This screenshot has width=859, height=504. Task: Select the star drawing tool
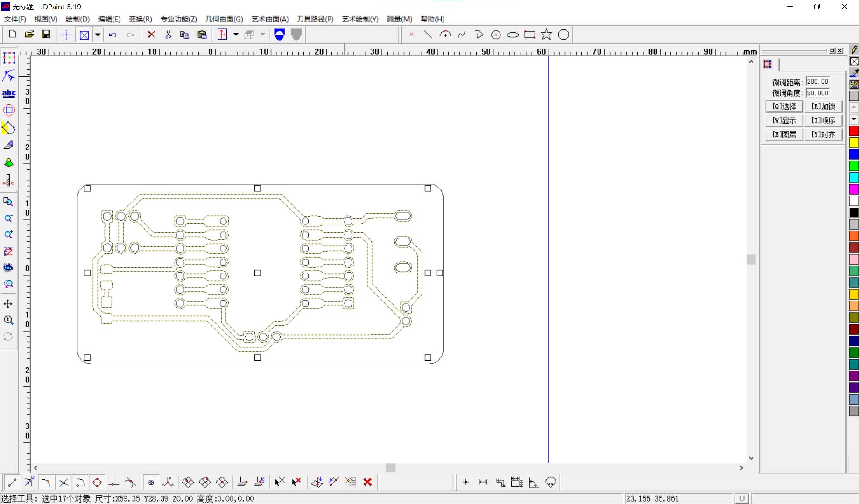coord(546,35)
